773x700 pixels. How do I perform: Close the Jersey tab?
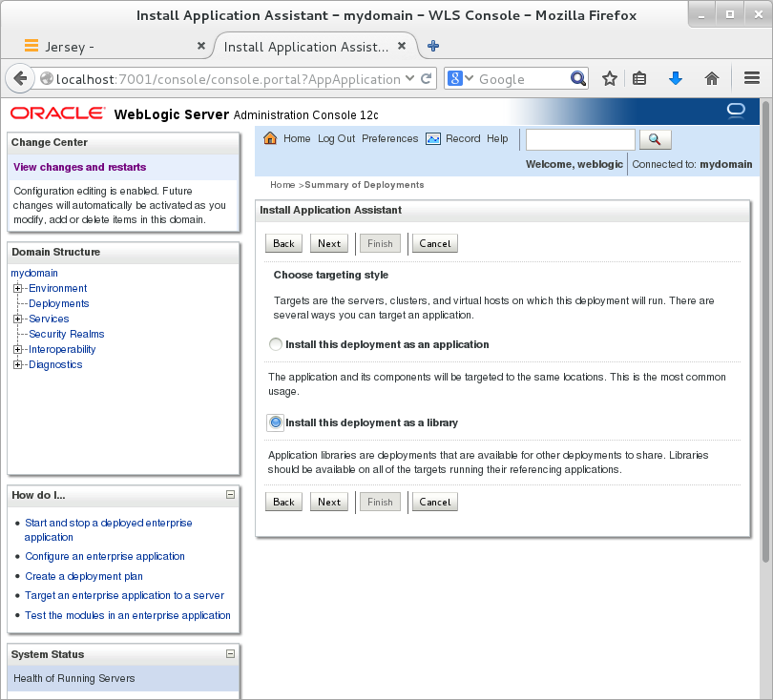coord(201,46)
